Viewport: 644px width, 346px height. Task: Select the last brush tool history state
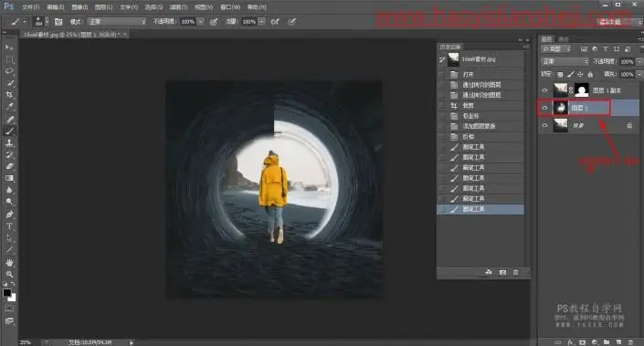point(480,209)
